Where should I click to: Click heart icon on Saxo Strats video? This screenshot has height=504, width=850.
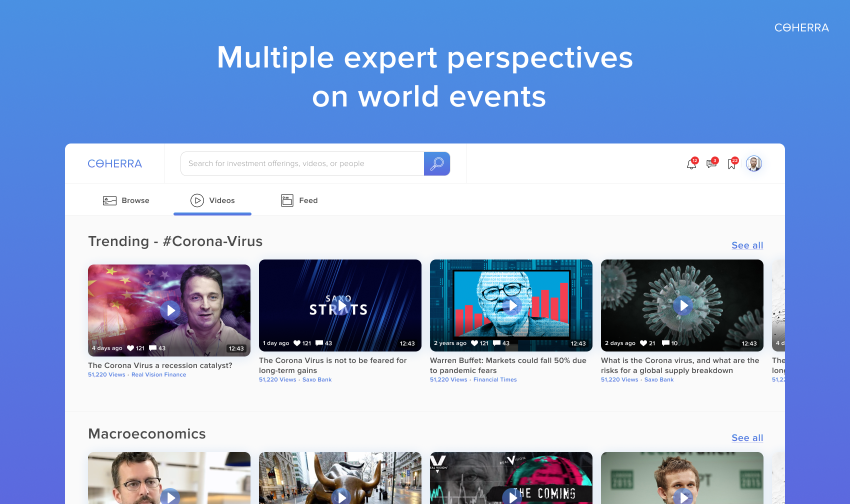click(297, 343)
